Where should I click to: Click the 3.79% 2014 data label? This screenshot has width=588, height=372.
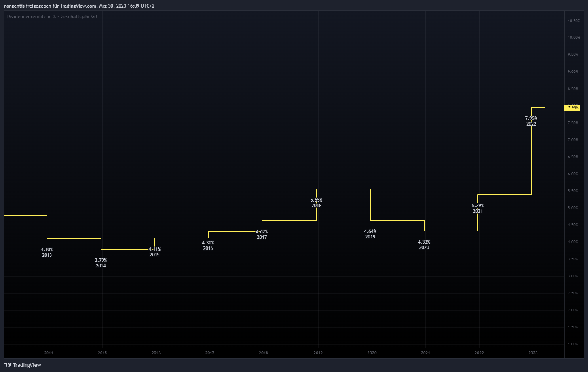tap(101, 263)
